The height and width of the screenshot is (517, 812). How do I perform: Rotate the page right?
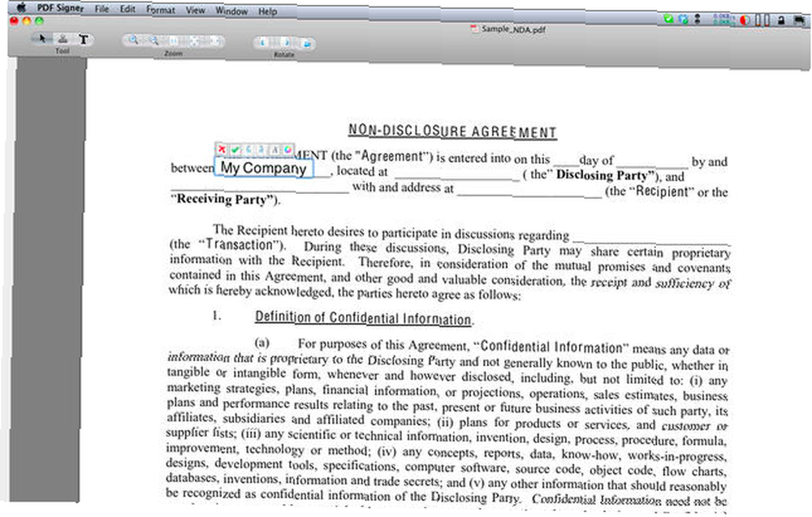tap(285, 43)
